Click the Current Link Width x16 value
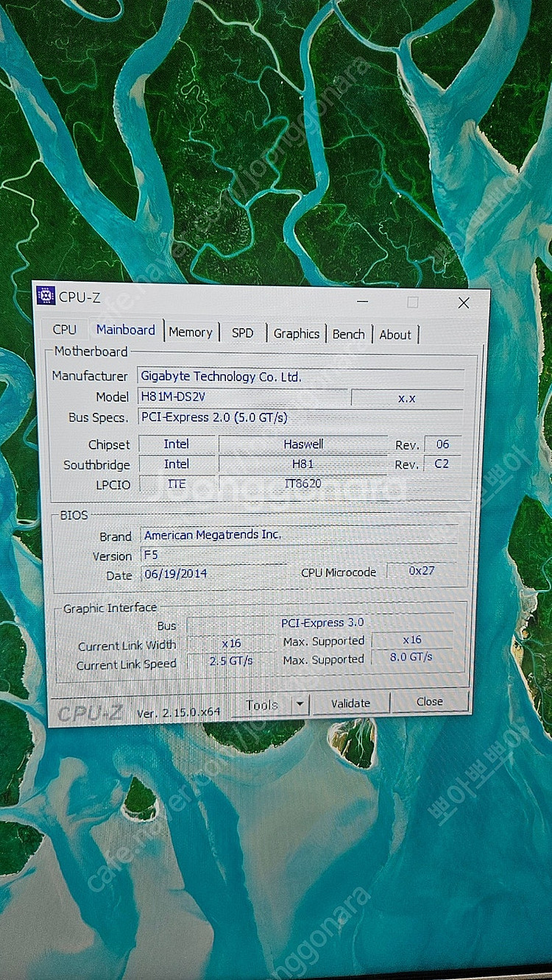552x980 pixels. click(231, 643)
